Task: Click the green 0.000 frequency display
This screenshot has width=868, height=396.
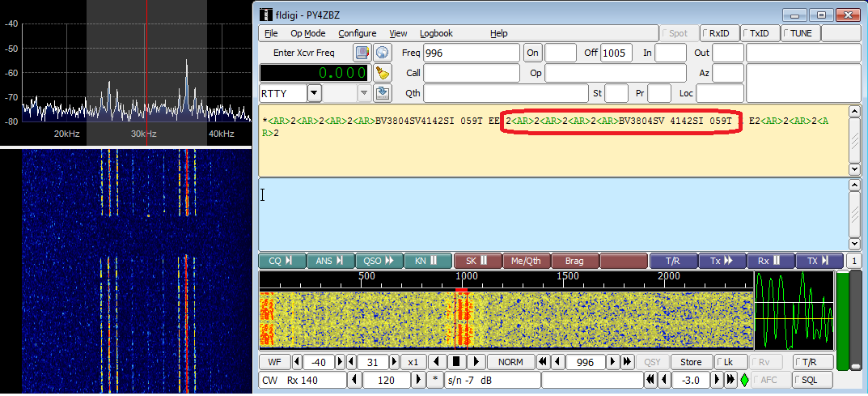Action: 314,73
